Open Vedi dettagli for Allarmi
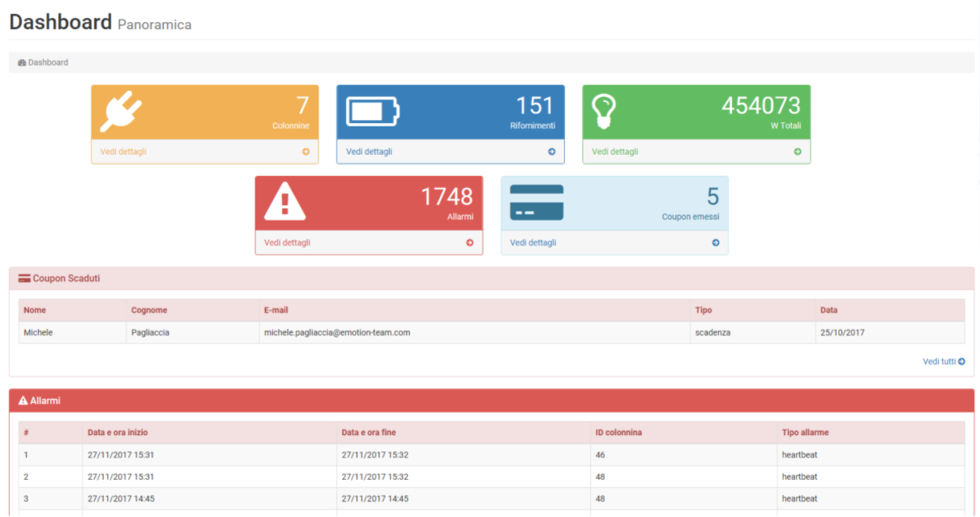This screenshot has width=980, height=517. [287, 242]
